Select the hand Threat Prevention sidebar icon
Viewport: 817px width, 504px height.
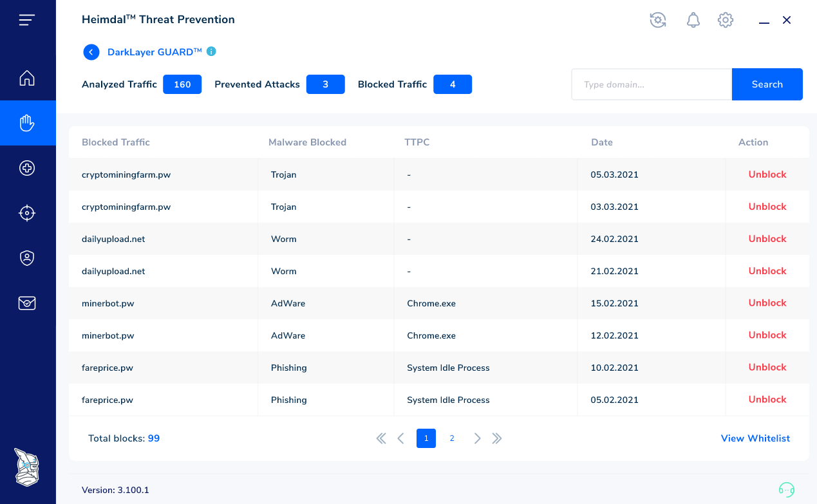pos(27,123)
